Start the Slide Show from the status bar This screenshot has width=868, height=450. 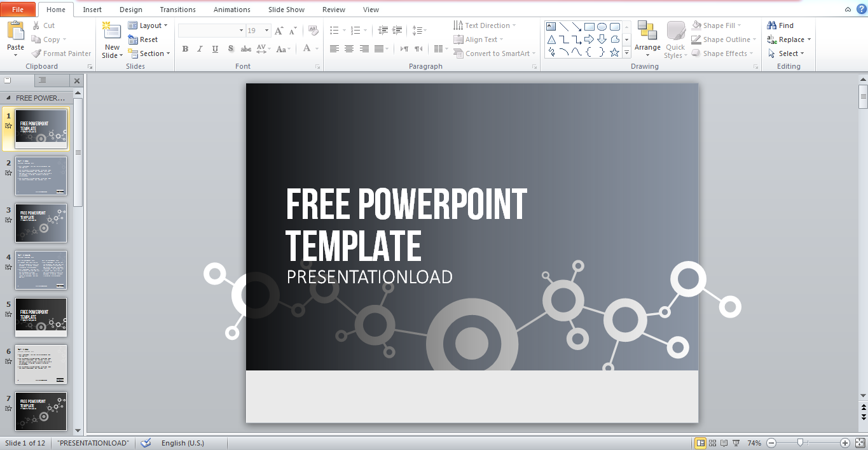[x=736, y=443]
